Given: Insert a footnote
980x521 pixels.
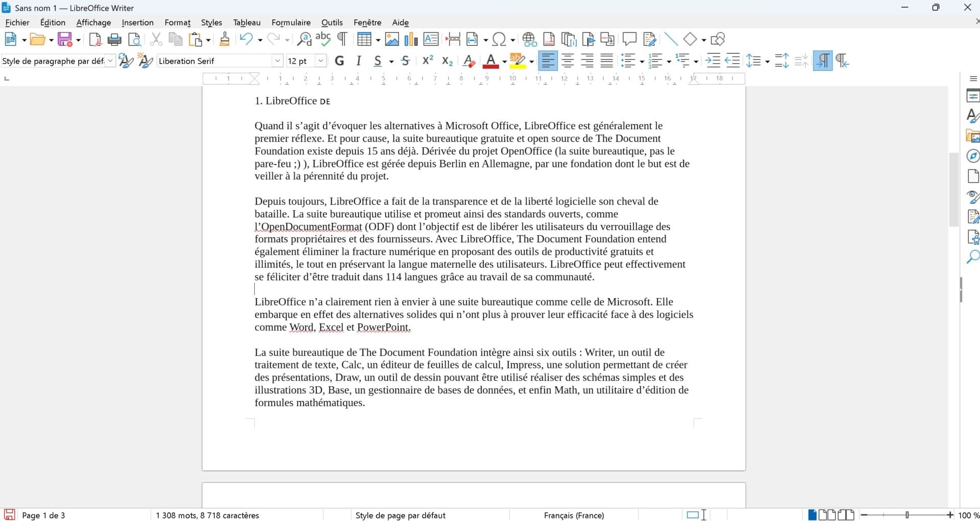Looking at the screenshot, I should 549,39.
